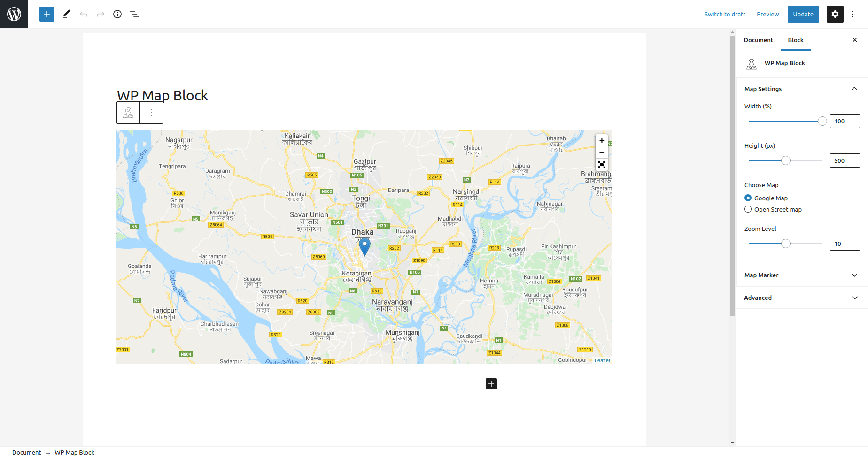Click the Update button
Viewport: 868px width, 458px height.
click(x=803, y=14)
